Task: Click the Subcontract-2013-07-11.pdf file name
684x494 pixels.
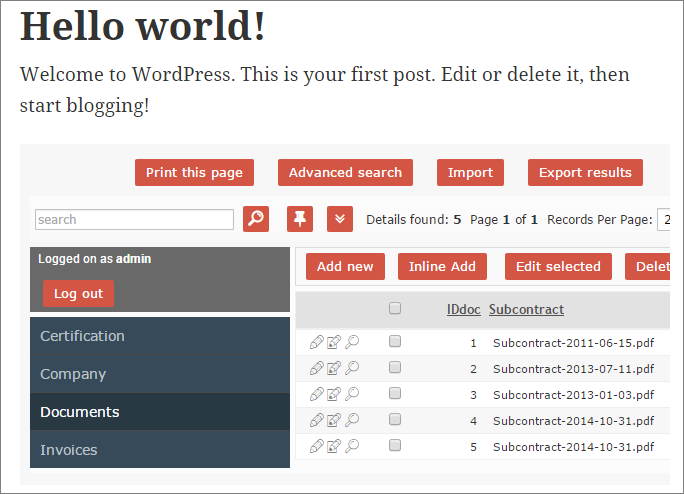Action: [573, 369]
